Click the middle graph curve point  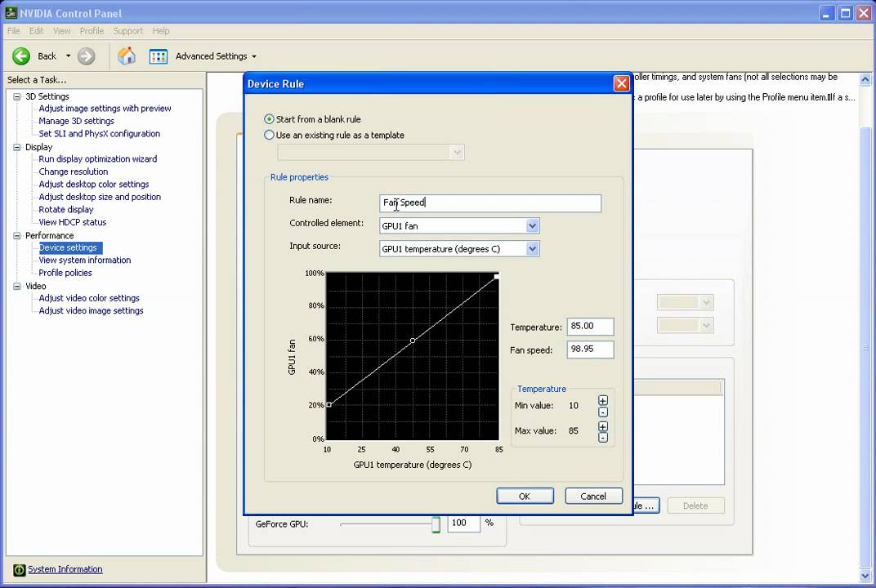(413, 340)
